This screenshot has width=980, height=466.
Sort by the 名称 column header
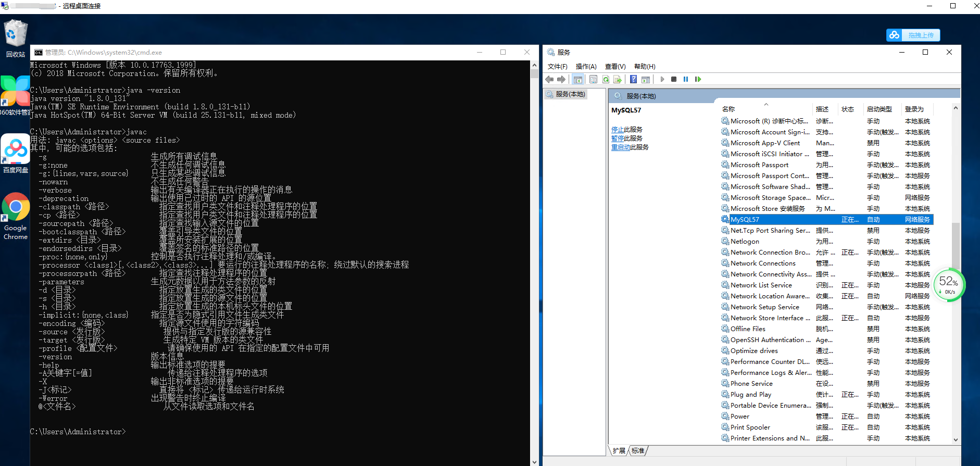coord(765,109)
